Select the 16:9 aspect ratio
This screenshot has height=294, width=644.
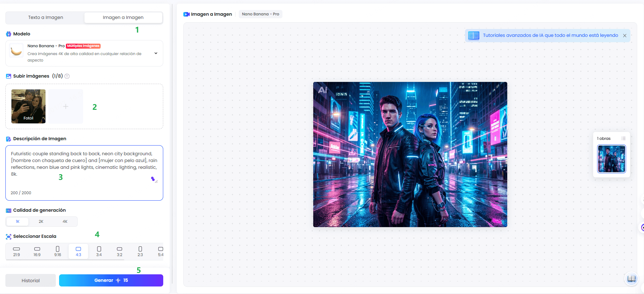[x=37, y=251]
